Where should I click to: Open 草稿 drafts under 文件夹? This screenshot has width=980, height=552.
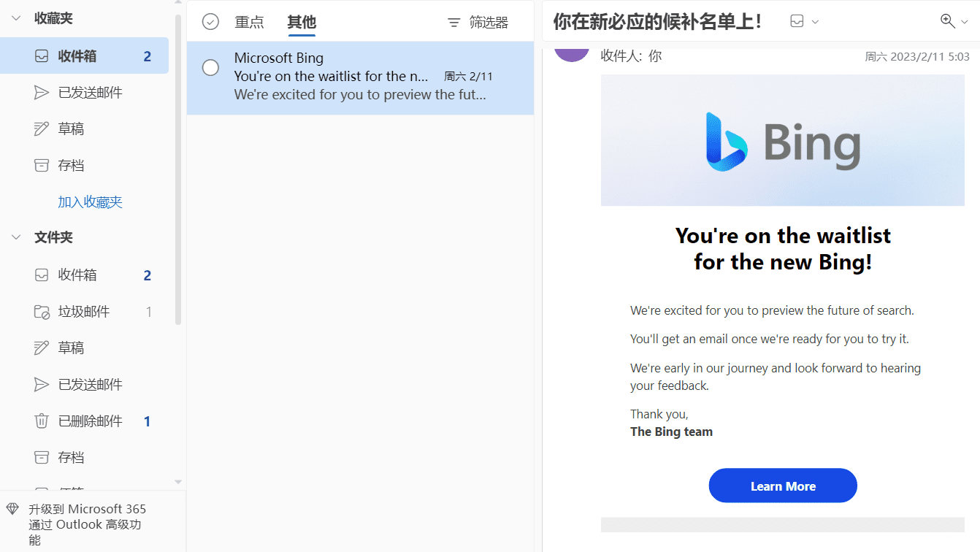coord(84,348)
